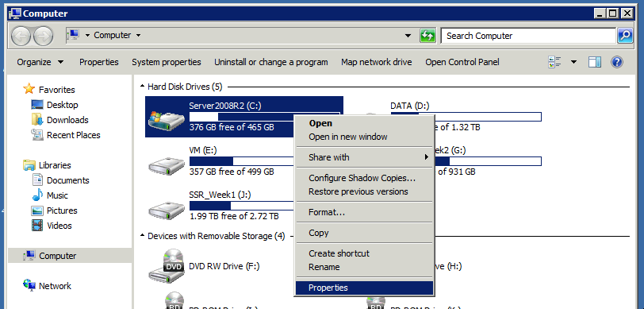This screenshot has width=644, height=309.
Task: Open the address bar history dropdown
Action: (408, 36)
